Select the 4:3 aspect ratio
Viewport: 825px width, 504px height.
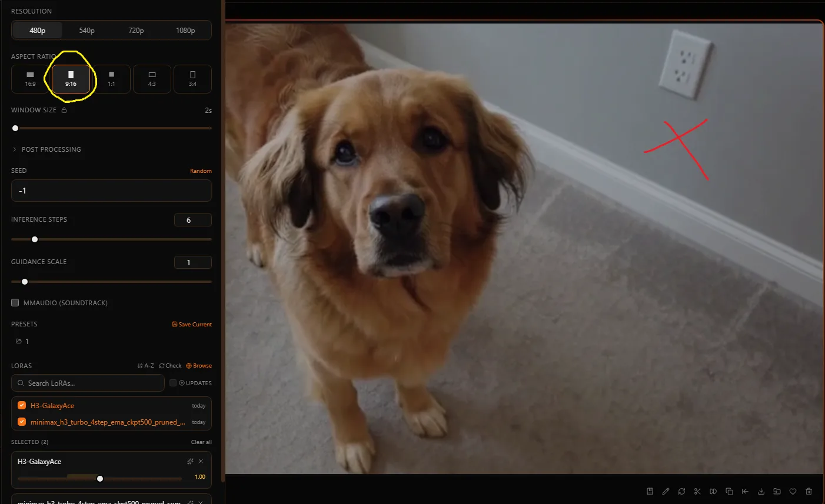pyautogui.click(x=152, y=79)
